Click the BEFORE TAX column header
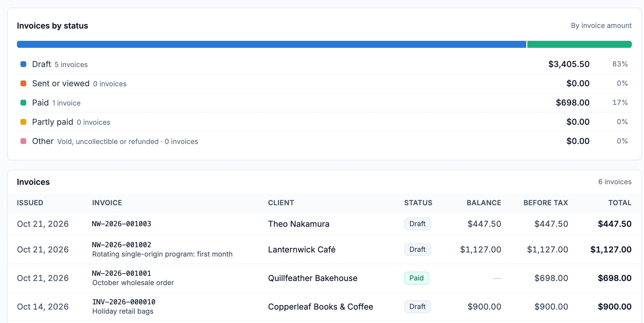 tap(546, 203)
